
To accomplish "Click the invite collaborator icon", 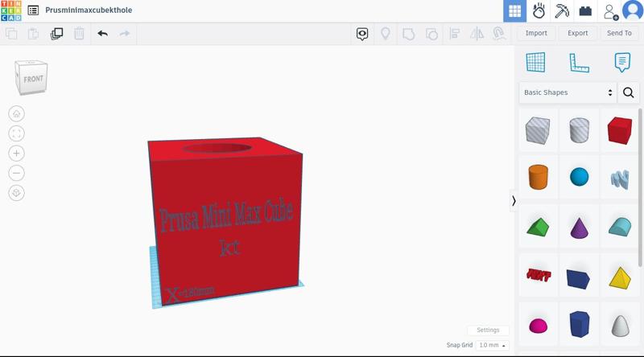I will pyautogui.click(x=610, y=12).
